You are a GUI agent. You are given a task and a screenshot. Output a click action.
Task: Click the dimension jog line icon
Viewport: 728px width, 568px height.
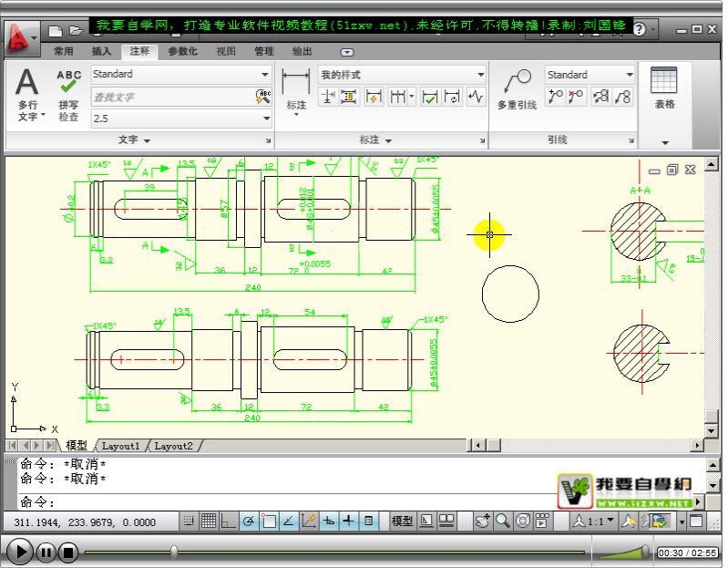pyautogui.click(x=476, y=97)
